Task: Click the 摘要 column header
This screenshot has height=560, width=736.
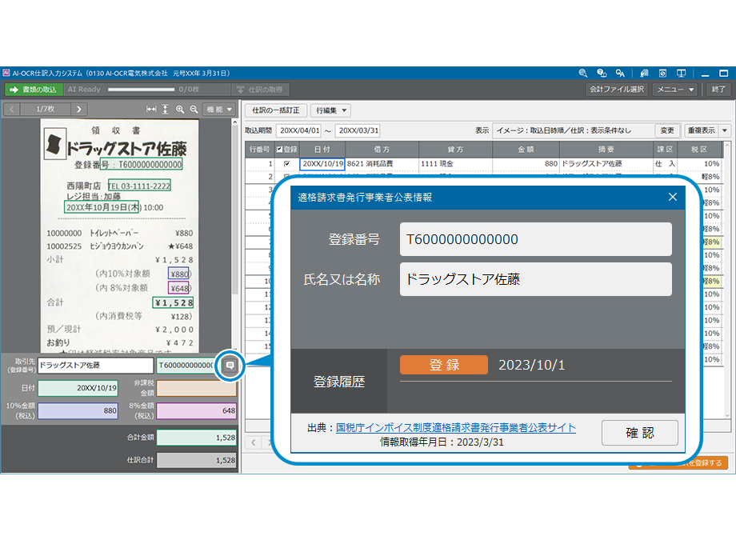Action: pyautogui.click(x=606, y=150)
